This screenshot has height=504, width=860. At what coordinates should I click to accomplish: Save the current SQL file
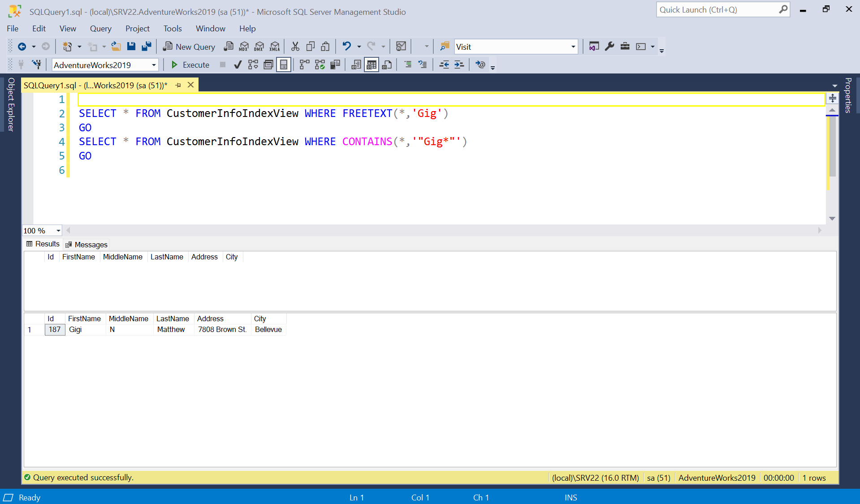click(x=131, y=46)
